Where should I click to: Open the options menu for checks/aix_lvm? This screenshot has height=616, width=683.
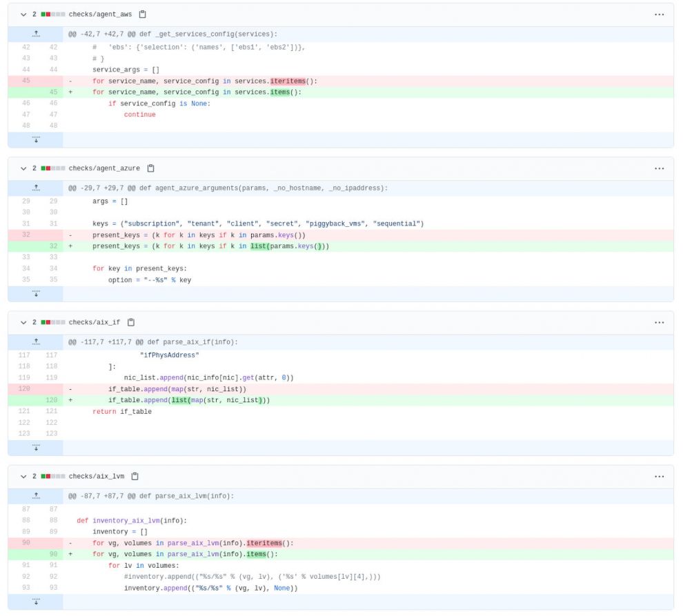[x=659, y=476]
